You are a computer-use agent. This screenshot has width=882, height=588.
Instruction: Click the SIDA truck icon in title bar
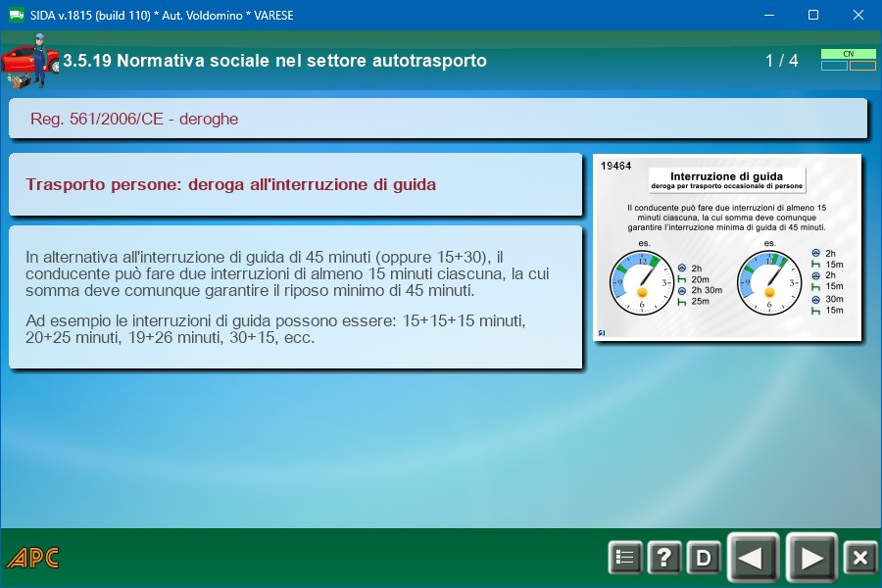tap(16, 16)
